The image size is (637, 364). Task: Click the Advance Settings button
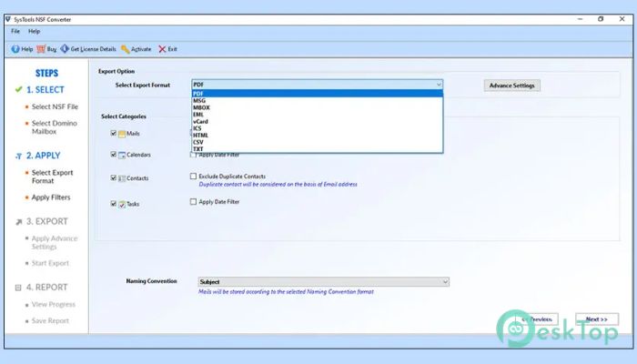[x=511, y=86]
